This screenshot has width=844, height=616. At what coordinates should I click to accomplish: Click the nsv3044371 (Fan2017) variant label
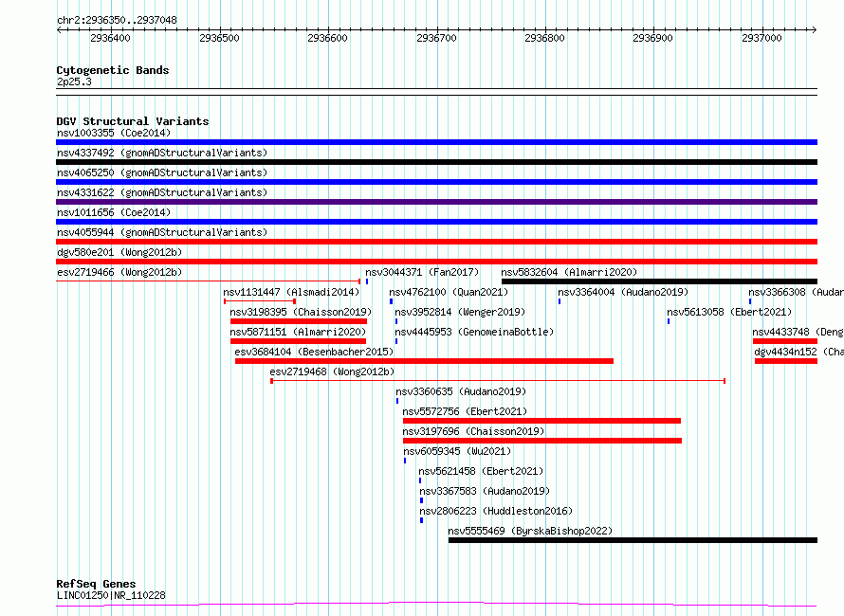[422, 272]
